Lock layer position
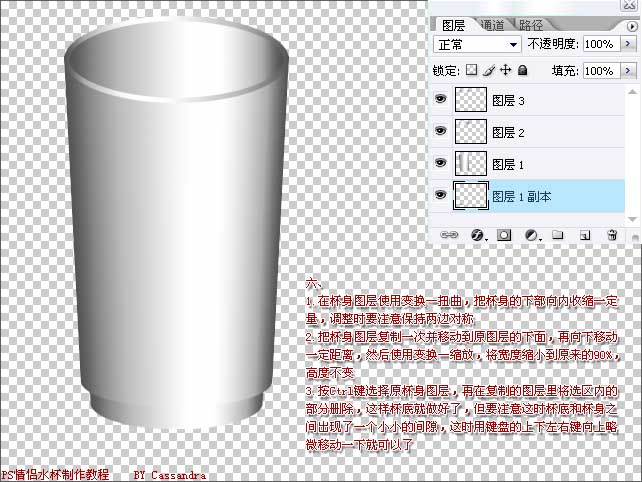Screen dimensions: 642x482 click(x=506, y=70)
